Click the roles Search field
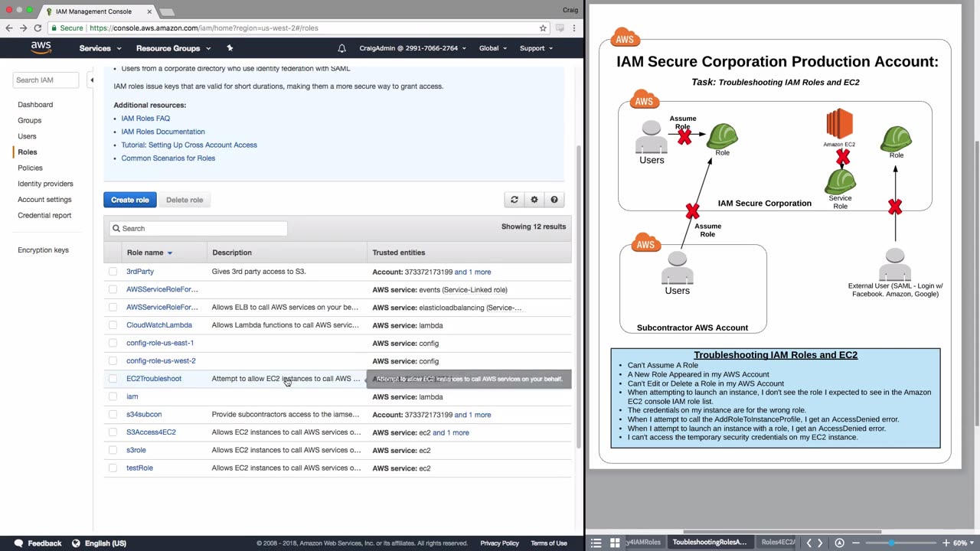Image resolution: width=980 pixels, height=551 pixels. 199,228
